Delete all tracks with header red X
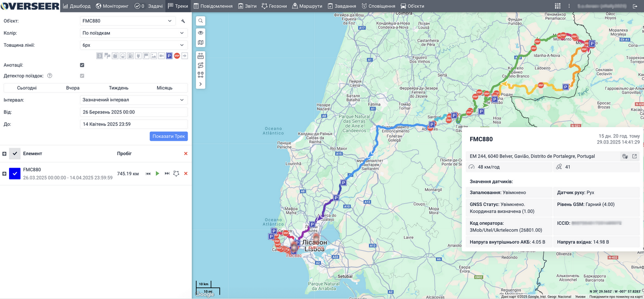Image resolution: width=644 pixels, height=299 pixels. tap(186, 154)
